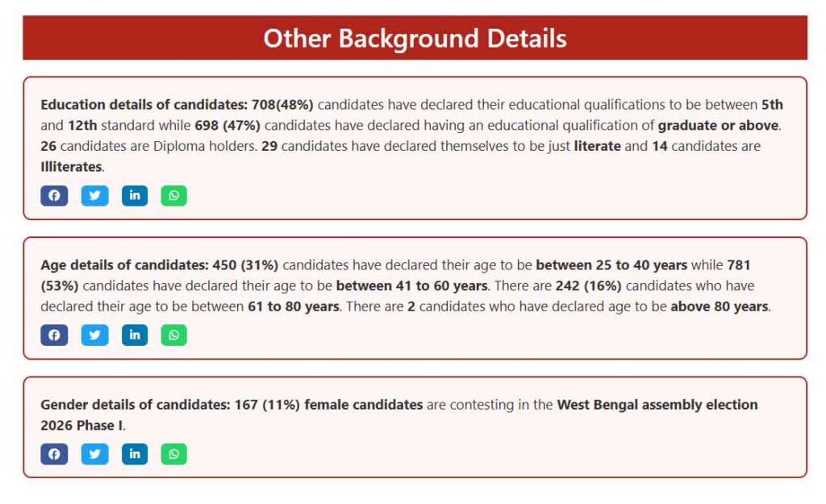Click Twitter icon under Age details
The image size is (826, 504).
coord(94,335)
